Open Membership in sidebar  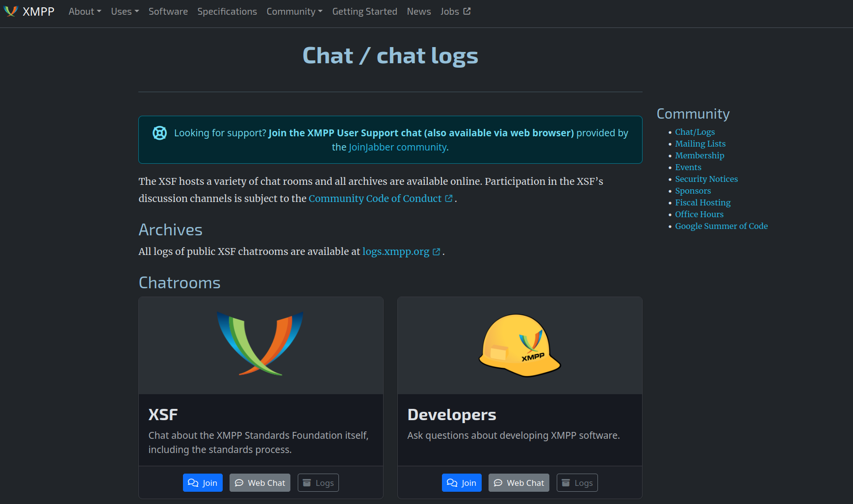(699, 155)
